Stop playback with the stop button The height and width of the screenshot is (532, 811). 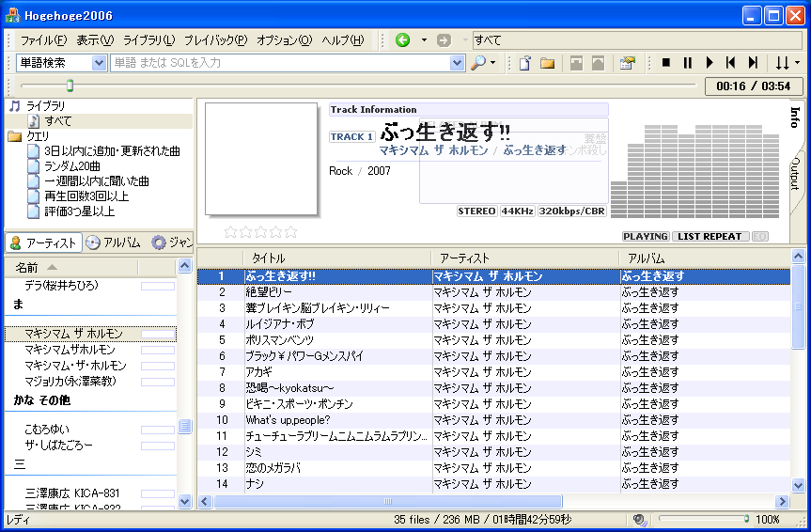666,63
